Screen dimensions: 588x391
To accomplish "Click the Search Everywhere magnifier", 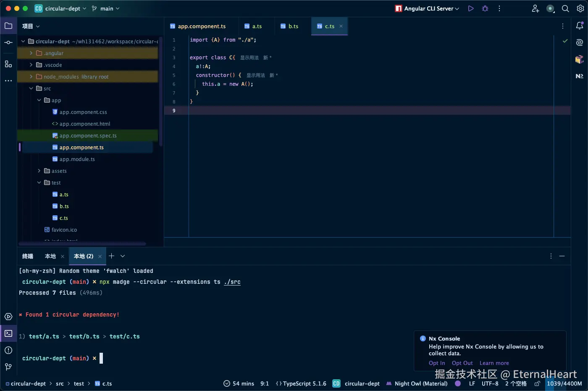I will pyautogui.click(x=566, y=8).
